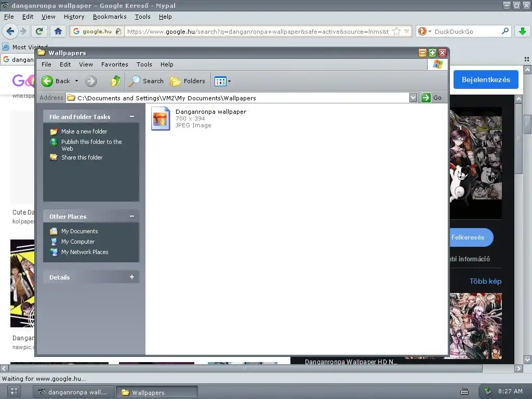This screenshot has height=399, width=532.
Task: Open the View menu in Wallpapers window
Action: pos(86,64)
